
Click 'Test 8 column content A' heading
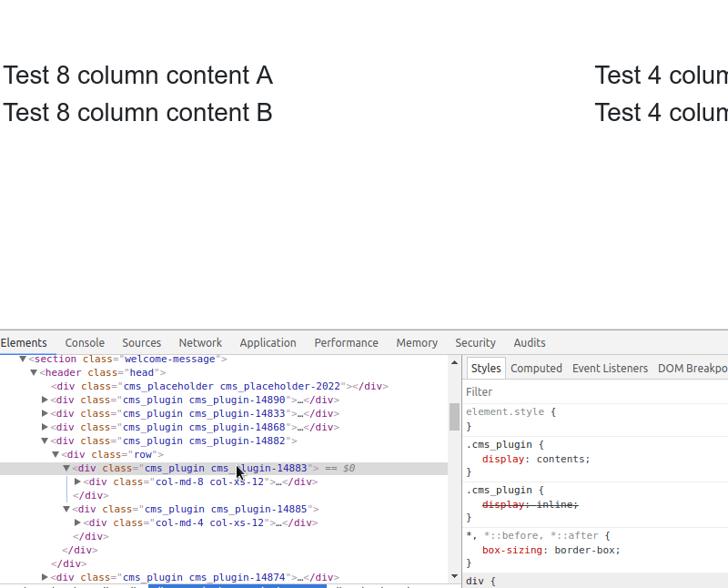pos(138,76)
